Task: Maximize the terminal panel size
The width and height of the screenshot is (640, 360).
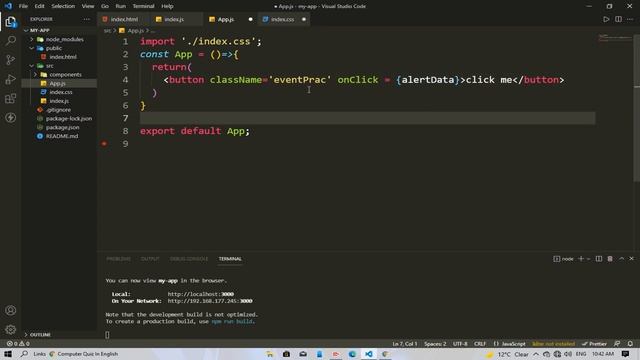Action: point(622,259)
